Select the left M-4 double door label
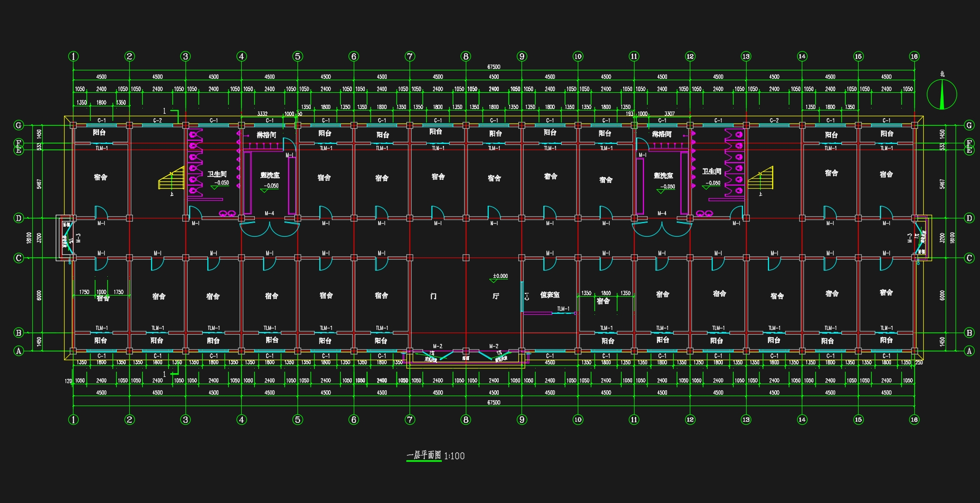 click(269, 213)
